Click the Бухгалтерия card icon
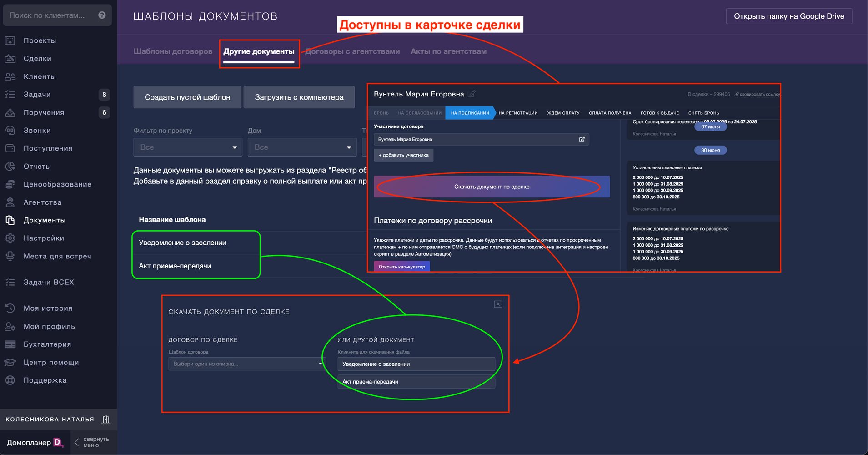Image resolution: width=868 pixels, height=455 pixels. pos(10,344)
